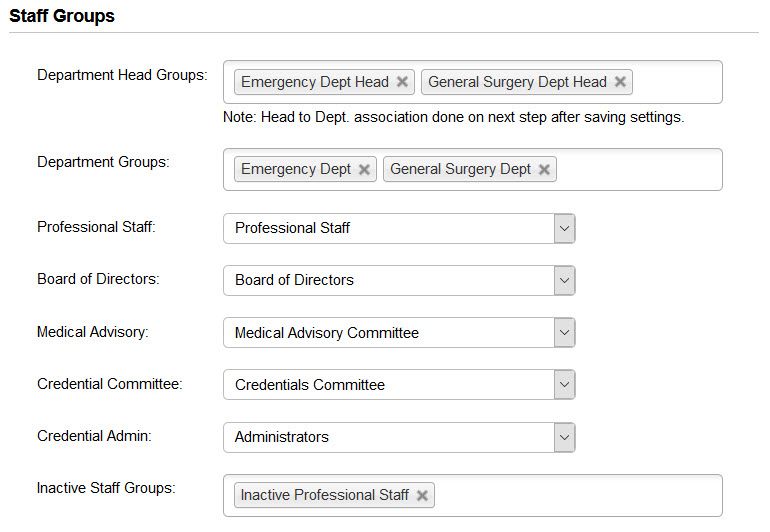Remove the General Surgery Dept Head tag
Image resolution: width=770 pixels, height=532 pixels.
pos(620,82)
